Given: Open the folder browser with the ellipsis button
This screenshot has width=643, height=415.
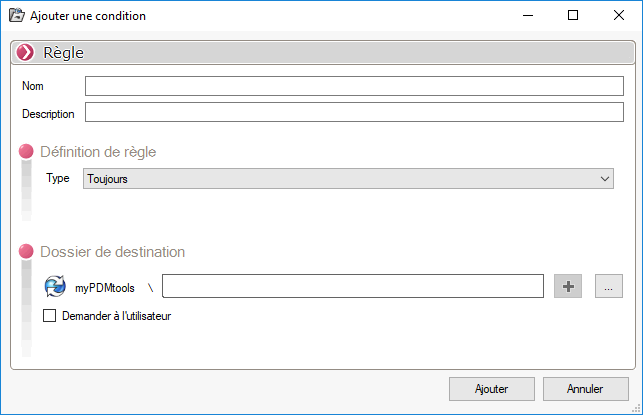Looking at the screenshot, I should [608, 286].
